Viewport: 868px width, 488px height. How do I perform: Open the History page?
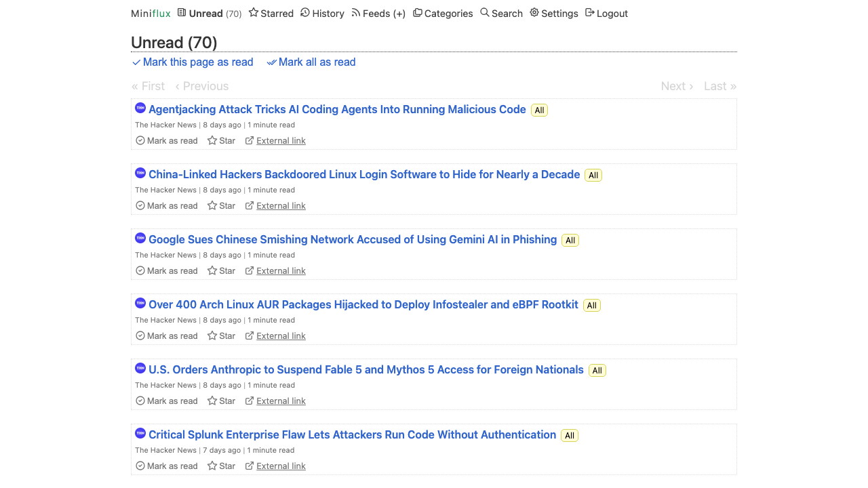click(x=322, y=14)
